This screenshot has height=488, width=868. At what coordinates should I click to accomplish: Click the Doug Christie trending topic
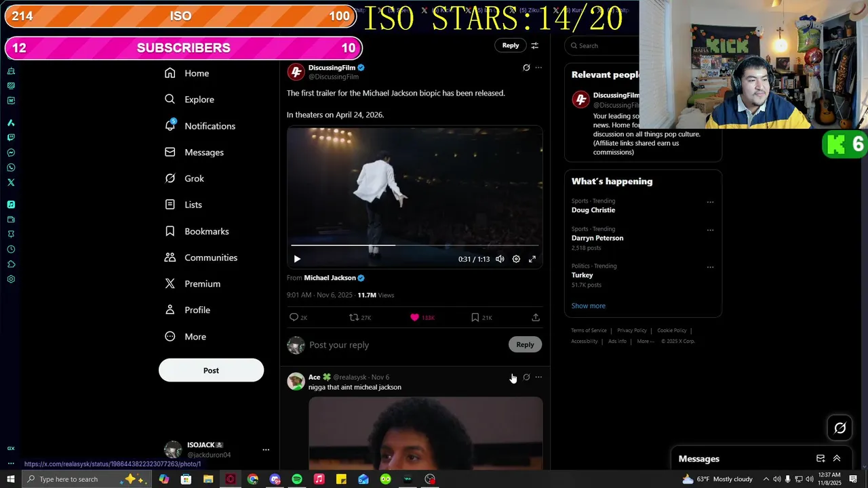click(x=593, y=210)
